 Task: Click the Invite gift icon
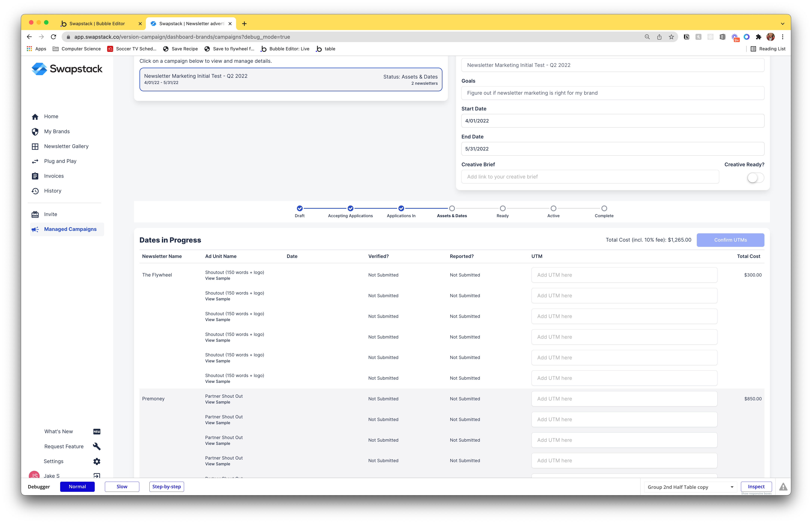pyautogui.click(x=35, y=214)
